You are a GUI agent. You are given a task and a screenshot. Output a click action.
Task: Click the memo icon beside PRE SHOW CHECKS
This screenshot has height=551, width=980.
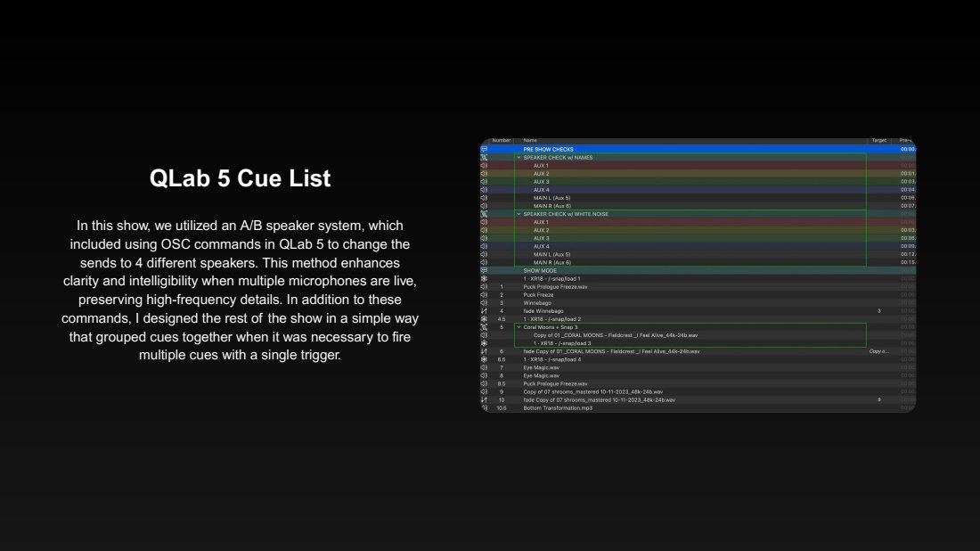click(x=485, y=149)
